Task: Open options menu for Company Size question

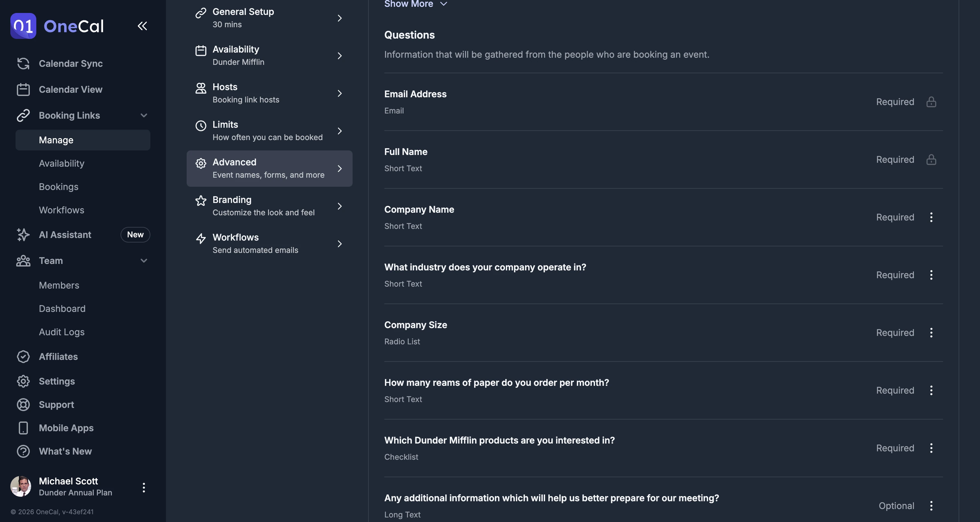Action: [931, 333]
